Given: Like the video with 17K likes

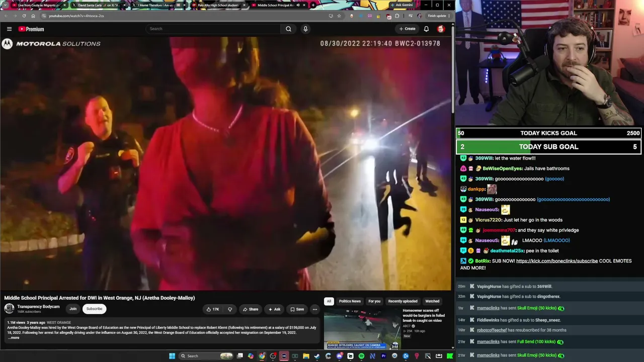Looking at the screenshot, I should coord(213,309).
